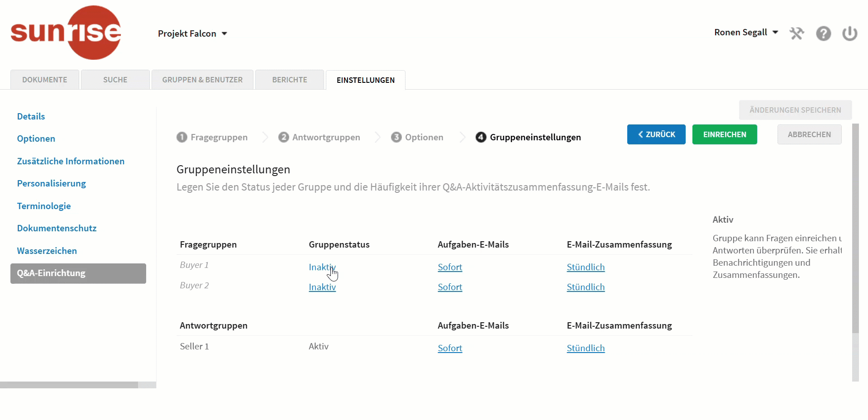868x420 pixels.
Task: Open Zusätzliche Informationen in the sidebar
Action: click(x=71, y=161)
